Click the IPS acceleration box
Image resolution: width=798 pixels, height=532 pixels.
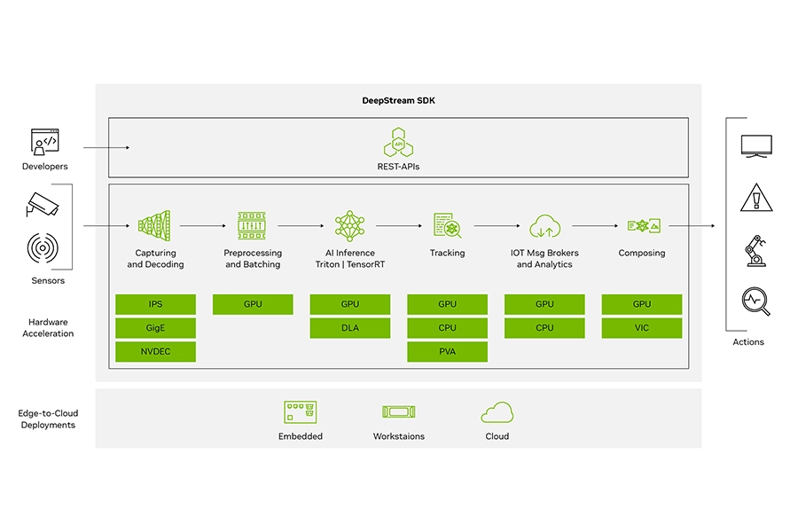[156, 304]
